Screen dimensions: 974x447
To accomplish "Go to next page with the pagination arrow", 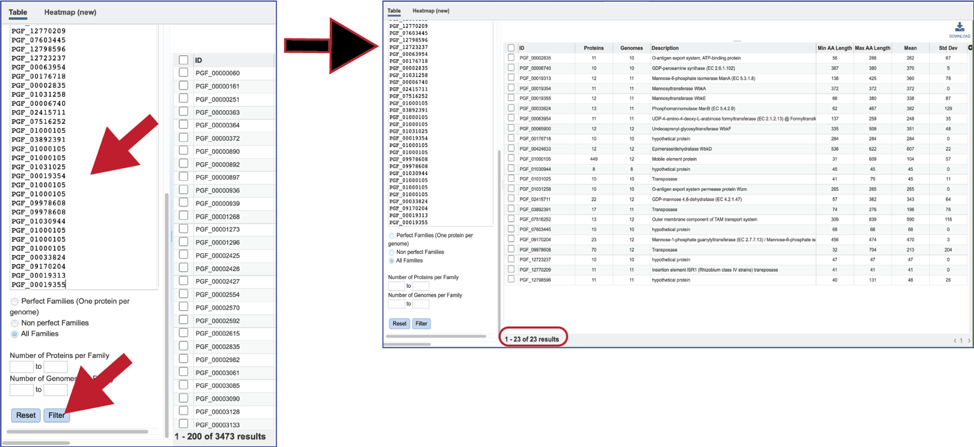I will 968,341.
